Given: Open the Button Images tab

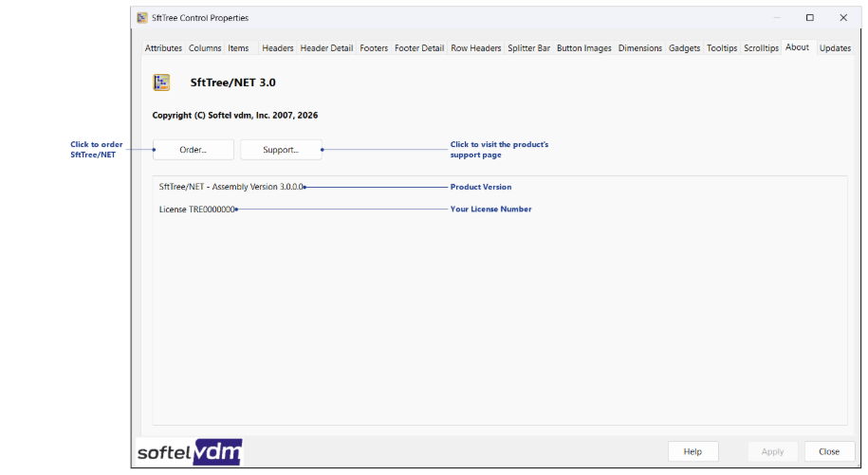Looking at the screenshot, I should click(x=584, y=48).
